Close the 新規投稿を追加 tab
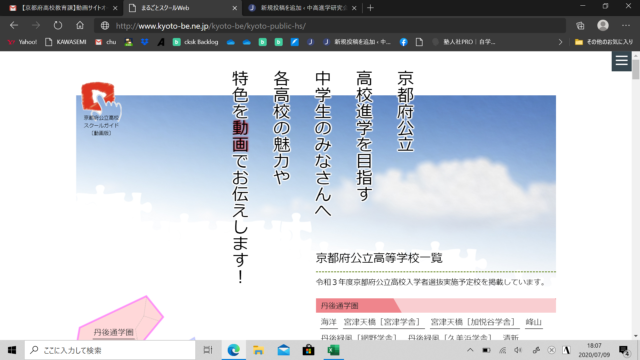Viewport: 640px width, 360px height. pos(354,8)
